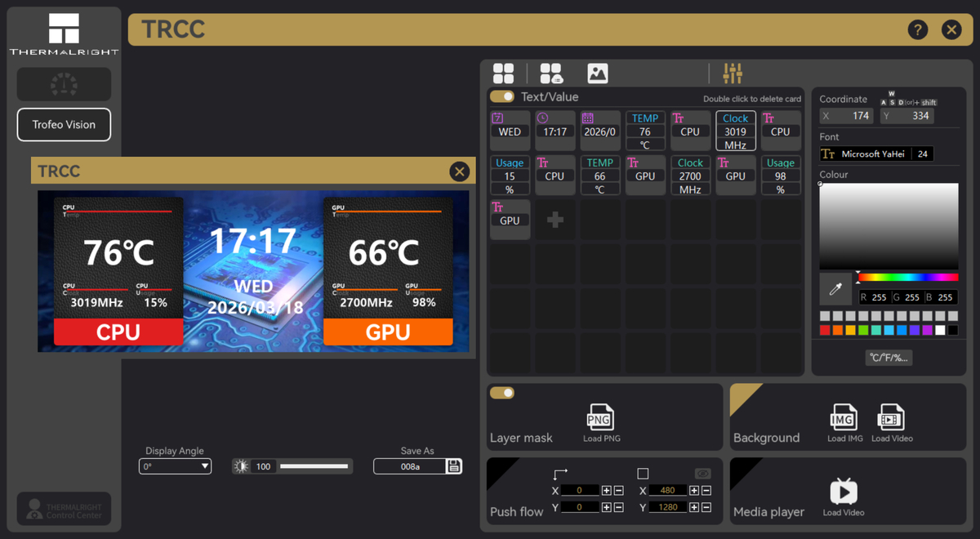Select the Trofeo Vision device button
980x539 pixels.
click(64, 125)
